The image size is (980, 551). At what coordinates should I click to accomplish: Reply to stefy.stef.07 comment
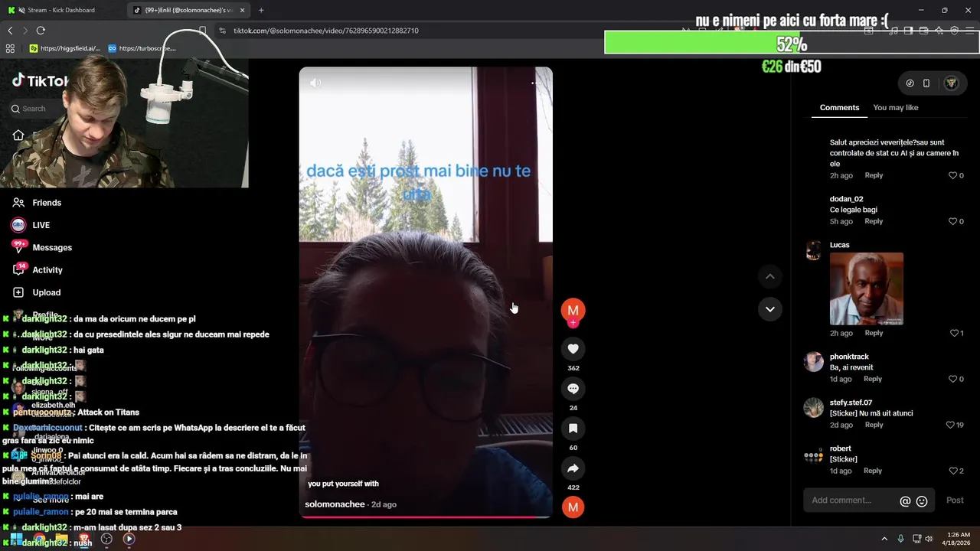click(x=874, y=425)
